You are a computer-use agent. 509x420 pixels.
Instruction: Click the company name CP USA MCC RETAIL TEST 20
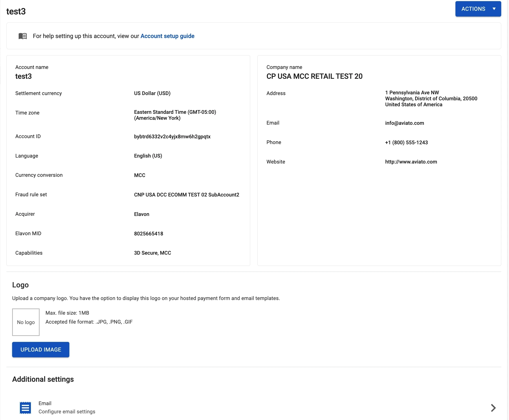314,76
